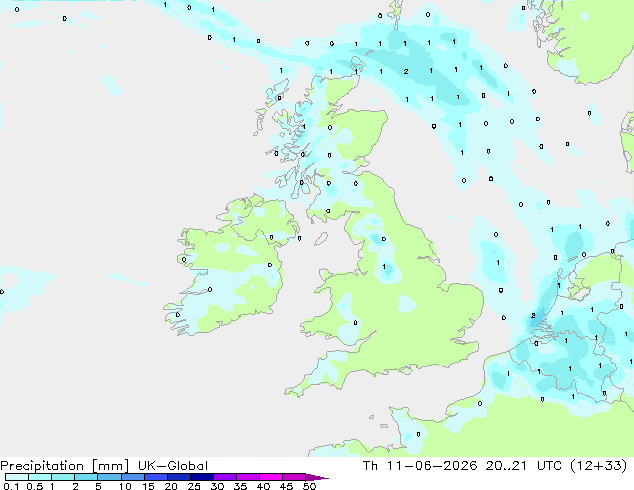Click the '0.1' label on legend scale
Screen dimensions: 634x490
pyautogui.click(x=11, y=486)
